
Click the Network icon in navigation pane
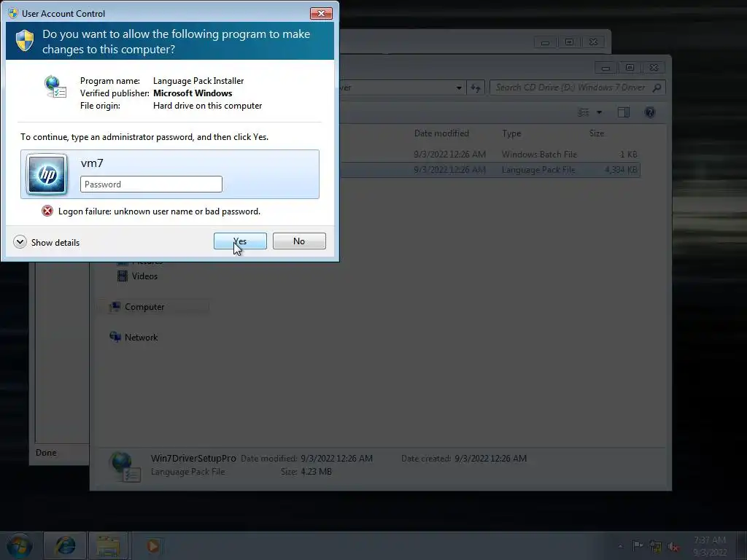[115, 337]
